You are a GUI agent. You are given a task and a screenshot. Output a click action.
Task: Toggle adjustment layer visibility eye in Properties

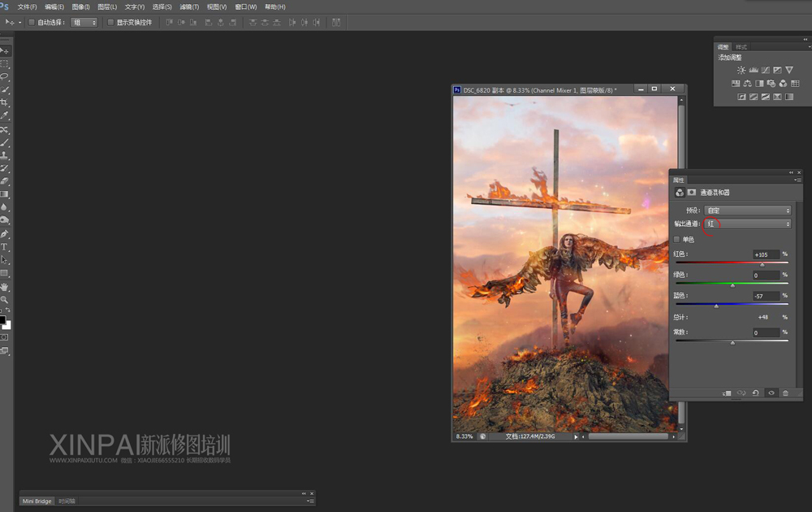[x=771, y=393]
